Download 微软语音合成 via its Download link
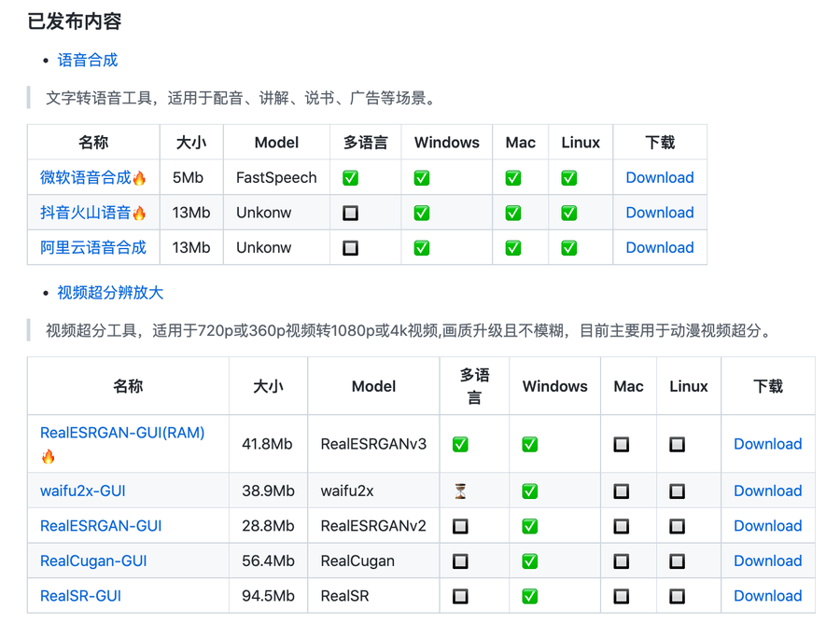 point(660,177)
